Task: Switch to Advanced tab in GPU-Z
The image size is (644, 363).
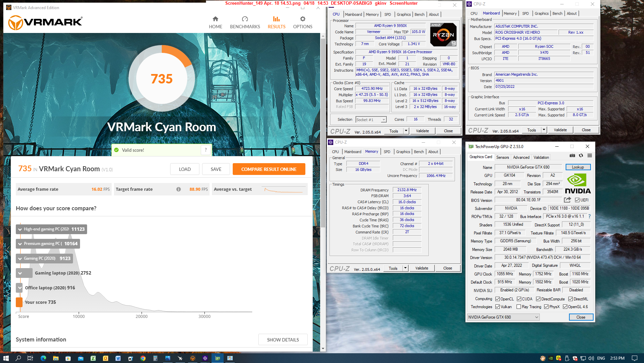Action: point(521,157)
